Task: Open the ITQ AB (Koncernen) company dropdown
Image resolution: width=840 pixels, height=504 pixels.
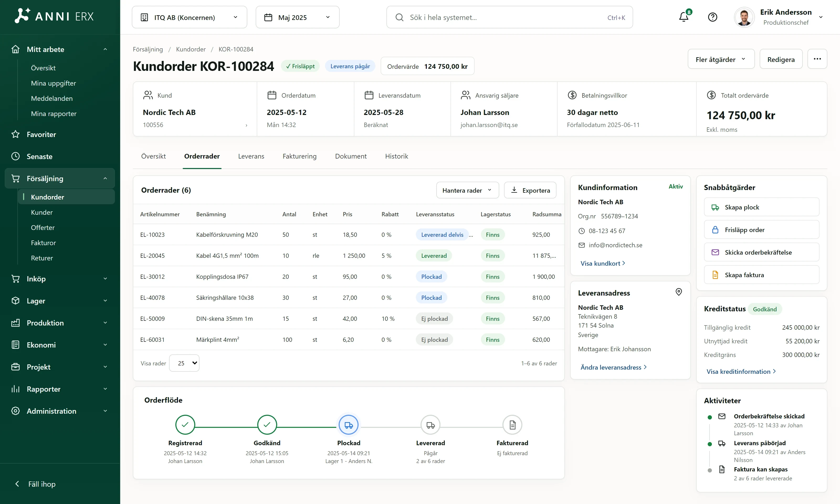Action: pyautogui.click(x=190, y=17)
